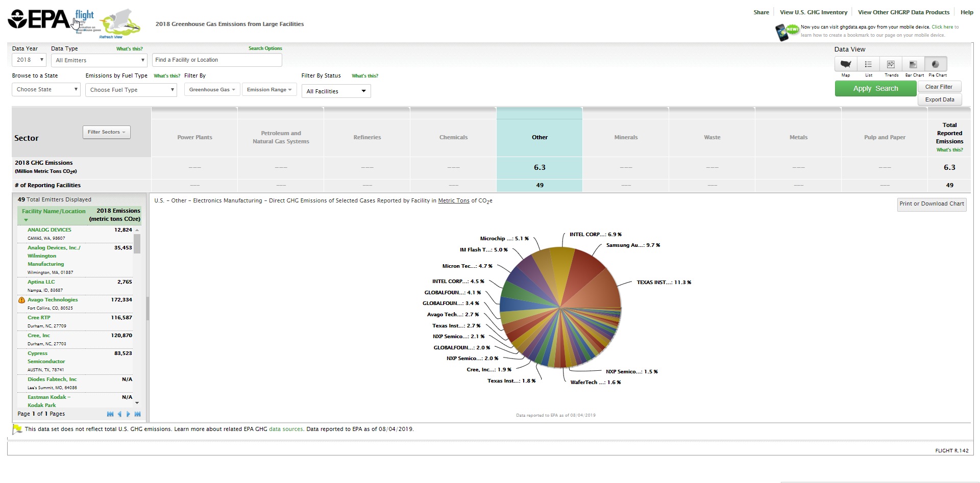Select the Waste sector tab
The image size is (980, 483).
click(x=712, y=137)
